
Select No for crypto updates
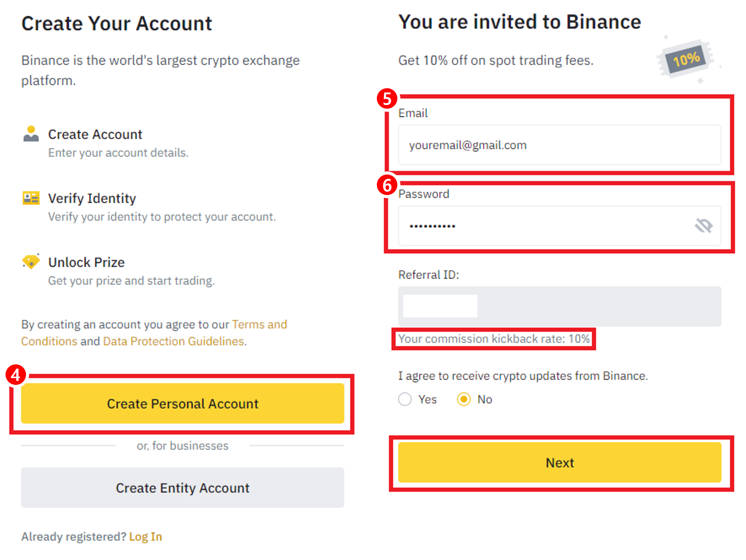tap(464, 400)
